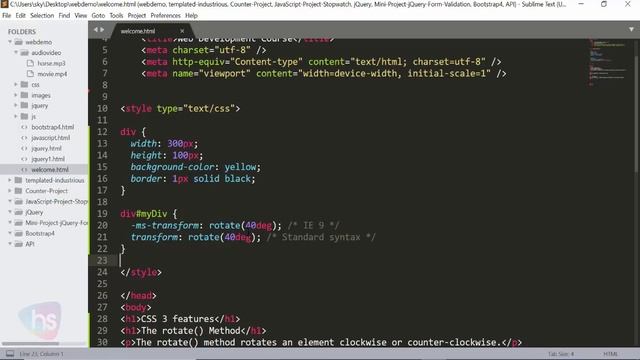Collapse the audiovideo folder
The height and width of the screenshot is (360, 640).
(x=16, y=53)
